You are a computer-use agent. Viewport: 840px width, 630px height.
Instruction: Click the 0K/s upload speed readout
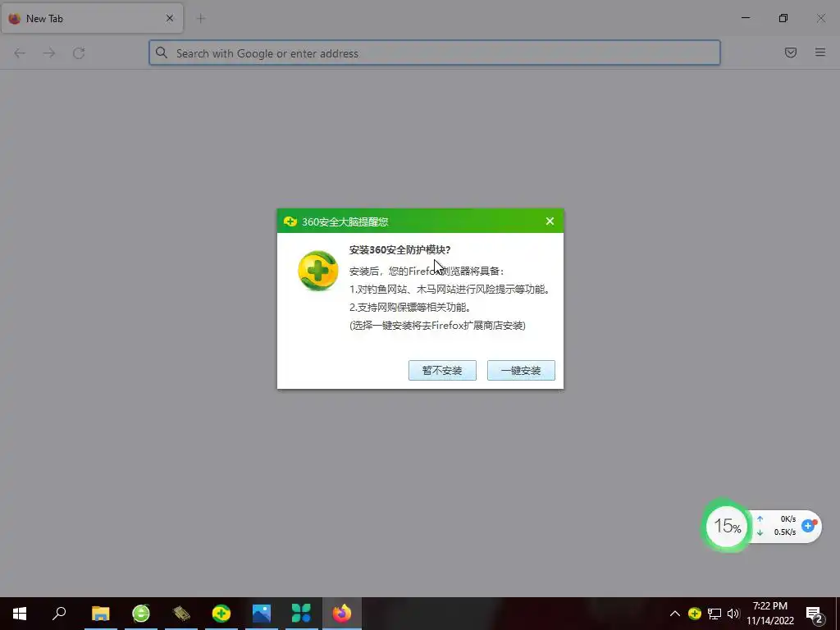(x=788, y=519)
